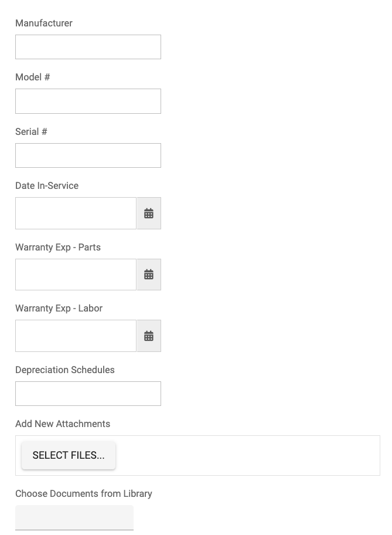Select the Serial # text field
392x535 pixels.
[x=88, y=155]
